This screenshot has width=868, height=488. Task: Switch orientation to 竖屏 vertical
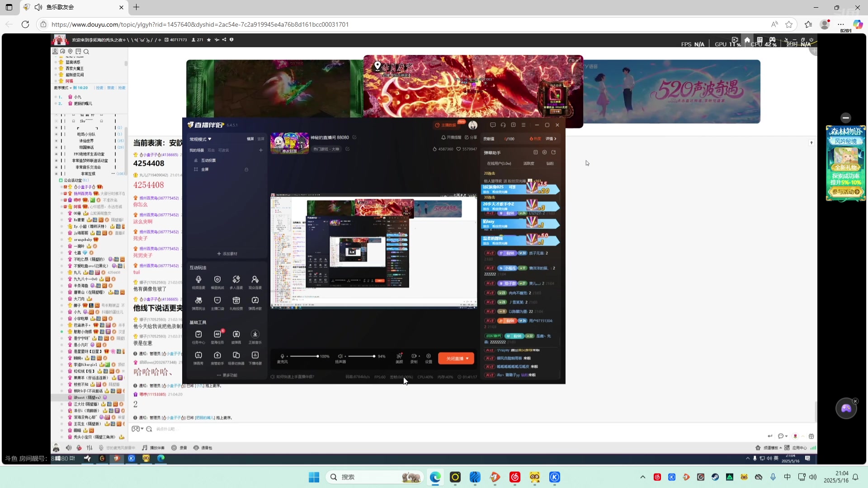point(261,139)
